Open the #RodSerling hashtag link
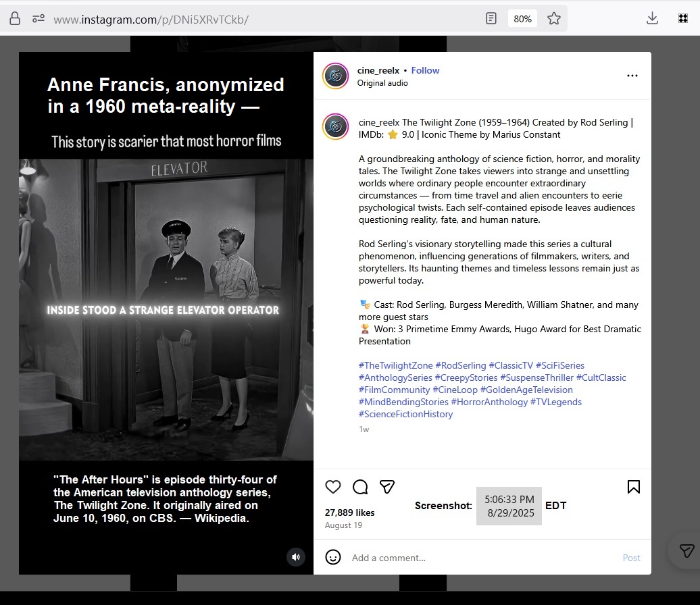The height and width of the screenshot is (605, 700). click(x=460, y=365)
